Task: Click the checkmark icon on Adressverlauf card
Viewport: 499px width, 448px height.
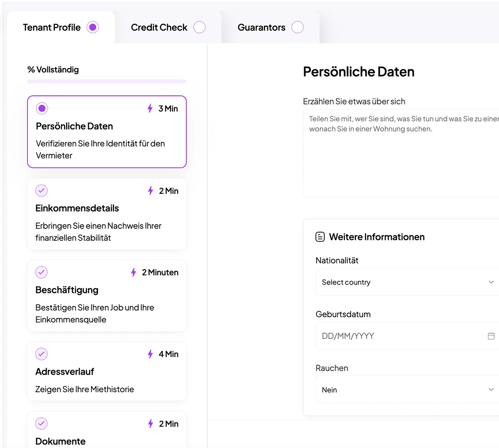Action: click(41, 354)
